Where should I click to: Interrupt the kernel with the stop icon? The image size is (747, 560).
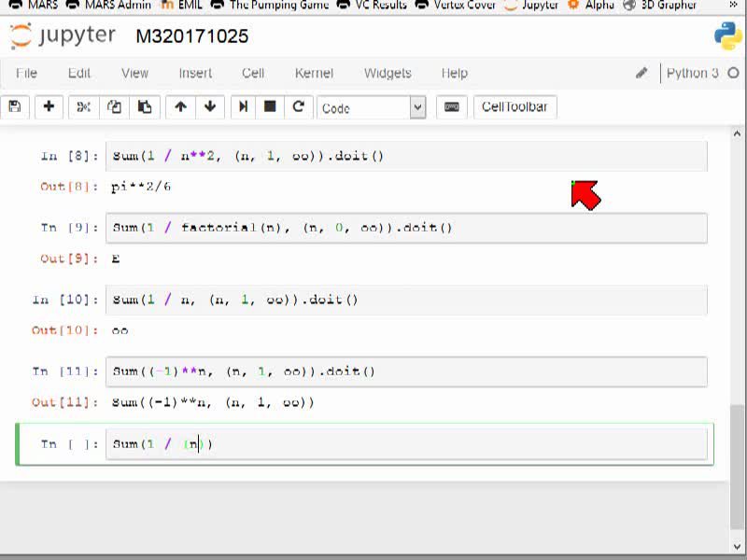tap(270, 106)
